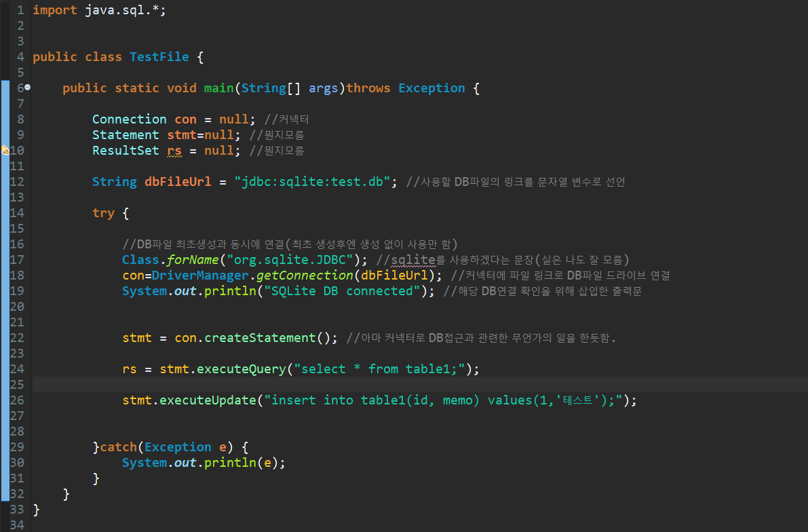Image resolution: width=808 pixels, height=532 pixels.
Task: Place cursor on empty highlighted line 25
Action: coord(419,385)
